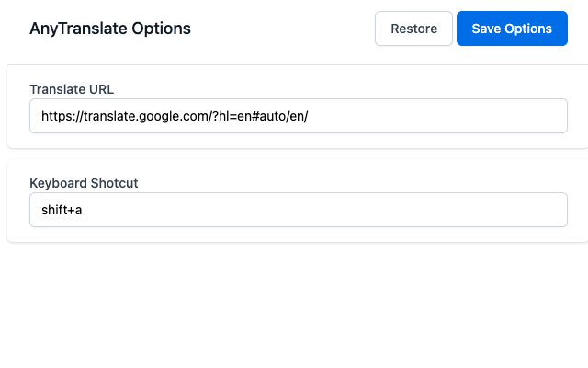Click the Translate URL label
Viewport: 588px width, 368px height.
click(72, 89)
